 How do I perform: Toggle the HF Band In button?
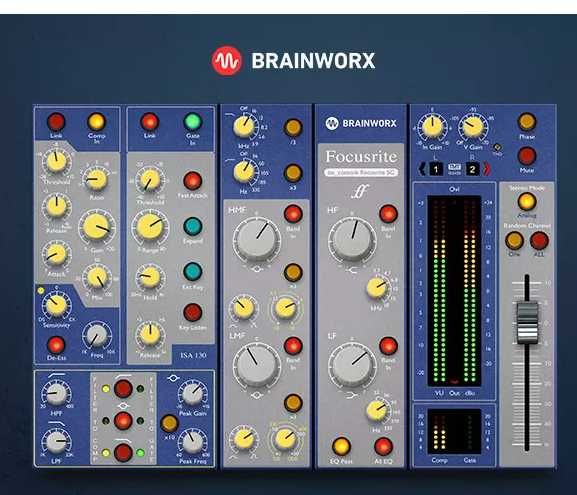tap(388, 214)
